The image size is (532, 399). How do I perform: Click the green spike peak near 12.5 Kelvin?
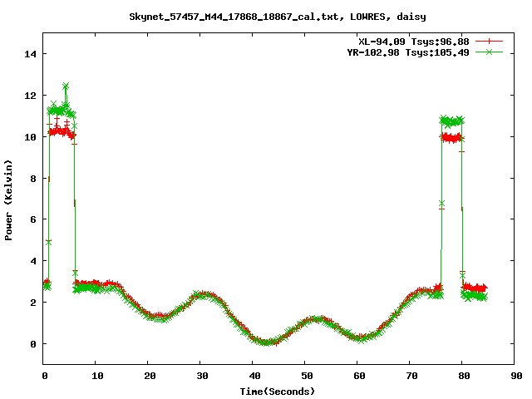[x=66, y=86]
